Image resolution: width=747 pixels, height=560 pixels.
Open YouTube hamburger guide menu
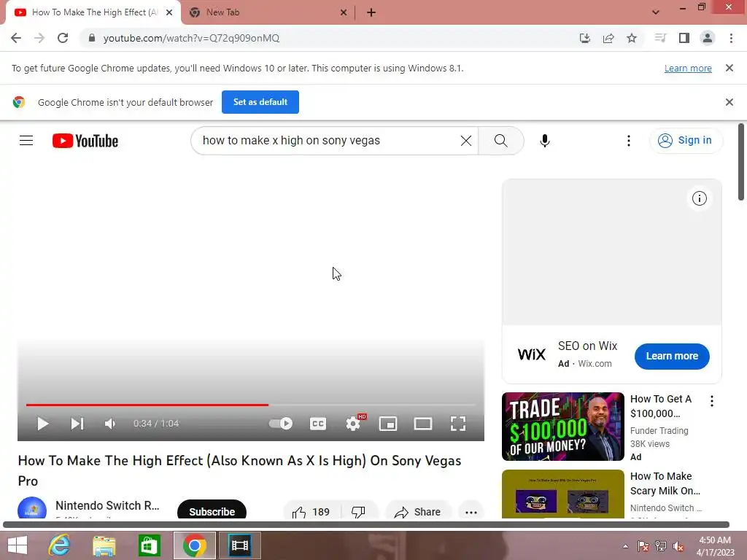point(26,141)
